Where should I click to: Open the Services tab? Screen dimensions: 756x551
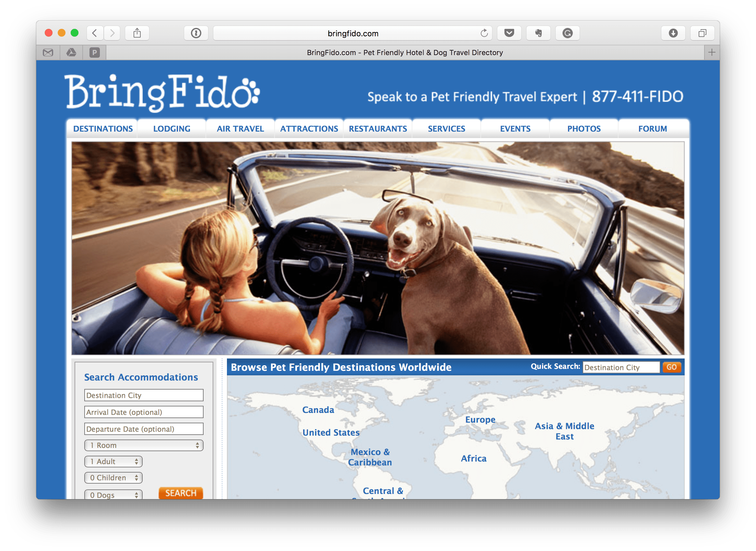coord(446,128)
